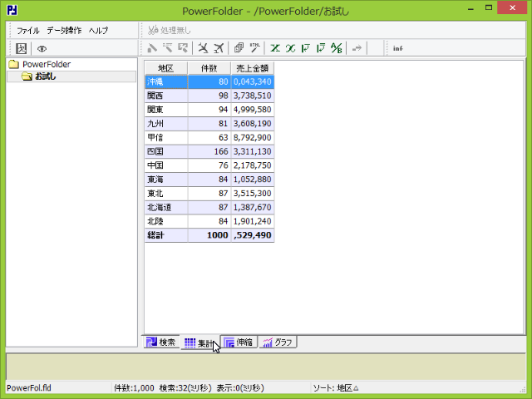
Task: Click the first green sort arrow icon
Action: point(306,48)
